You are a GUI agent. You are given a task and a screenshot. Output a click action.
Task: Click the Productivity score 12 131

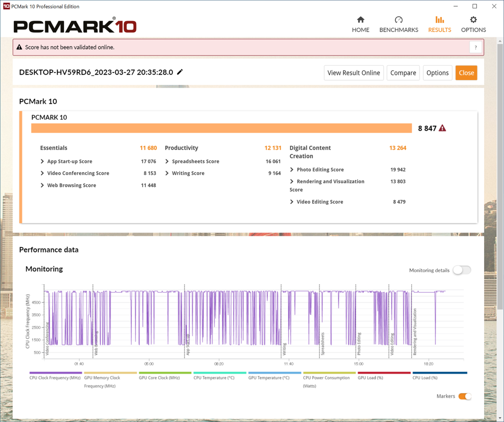[x=273, y=148]
